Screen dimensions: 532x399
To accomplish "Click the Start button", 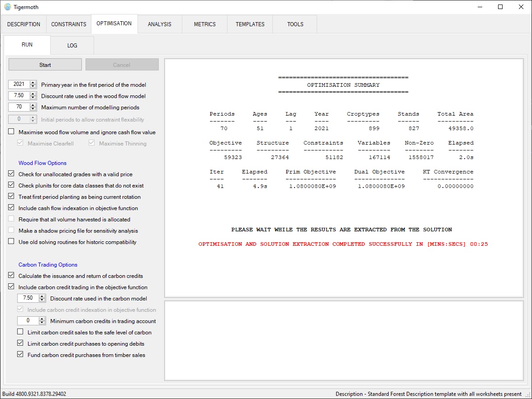I will pos(45,65).
